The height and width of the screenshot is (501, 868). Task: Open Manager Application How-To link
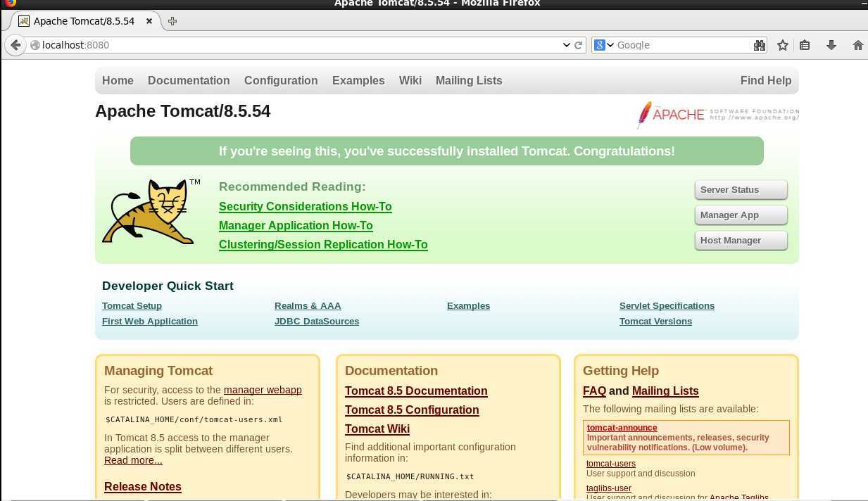pos(296,226)
